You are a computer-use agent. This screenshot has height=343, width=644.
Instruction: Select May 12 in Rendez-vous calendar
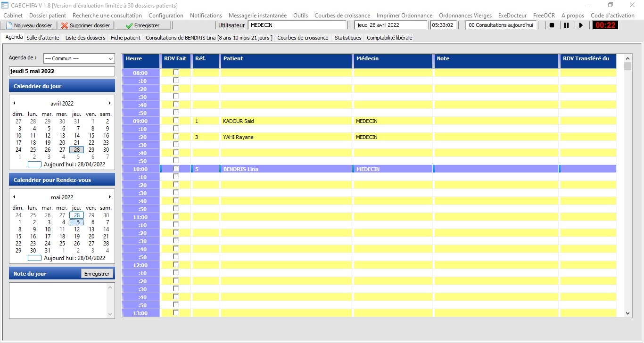[77, 229]
